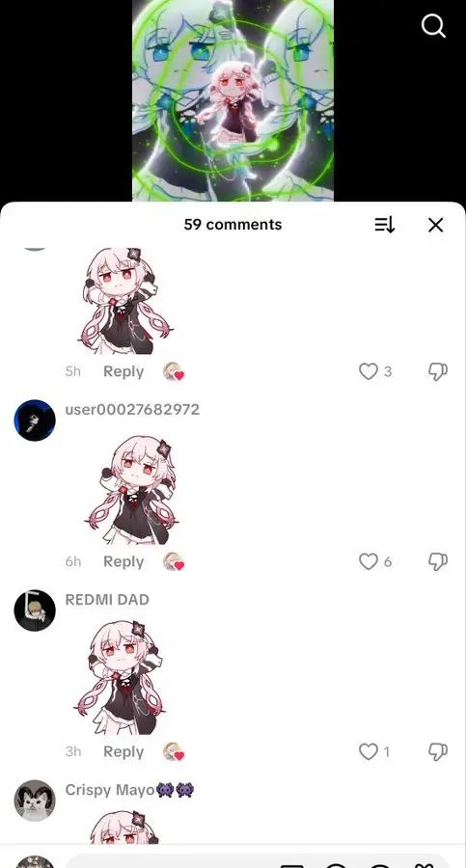Open Crispy Mayo's profile avatar
Viewport: 466px width, 868px height.
(35, 800)
